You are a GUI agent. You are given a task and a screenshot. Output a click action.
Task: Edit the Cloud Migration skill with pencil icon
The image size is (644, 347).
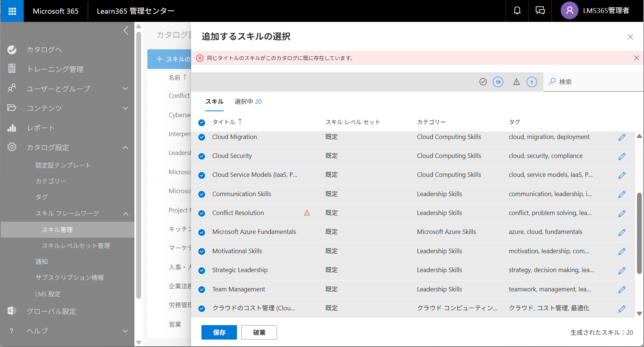tap(622, 137)
